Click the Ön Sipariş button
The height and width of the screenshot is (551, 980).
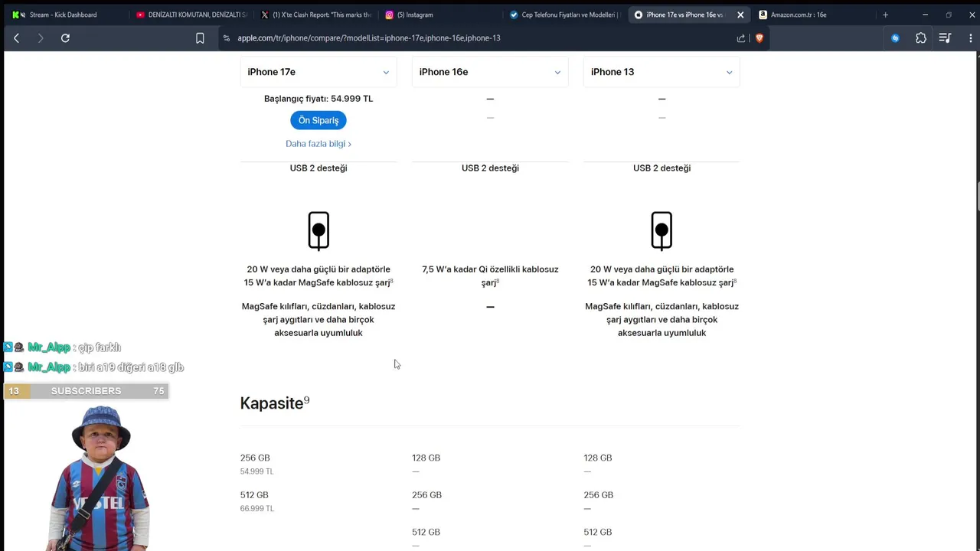click(x=318, y=120)
